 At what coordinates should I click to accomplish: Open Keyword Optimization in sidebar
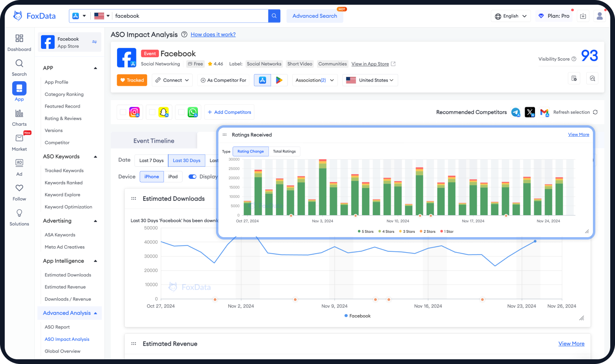69,207
